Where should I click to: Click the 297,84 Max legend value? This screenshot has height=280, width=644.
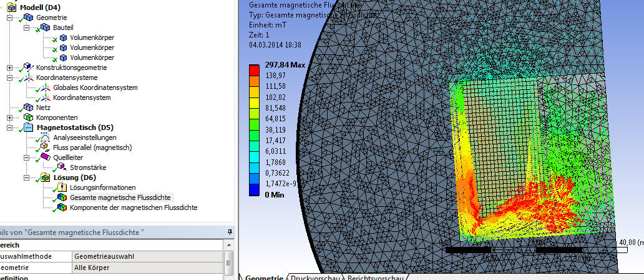click(285, 65)
